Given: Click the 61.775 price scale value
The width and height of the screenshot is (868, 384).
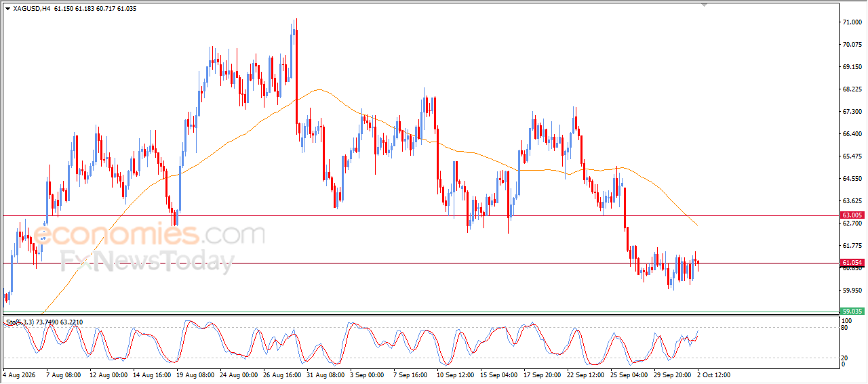Looking at the screenshot, I should point(852,246).
